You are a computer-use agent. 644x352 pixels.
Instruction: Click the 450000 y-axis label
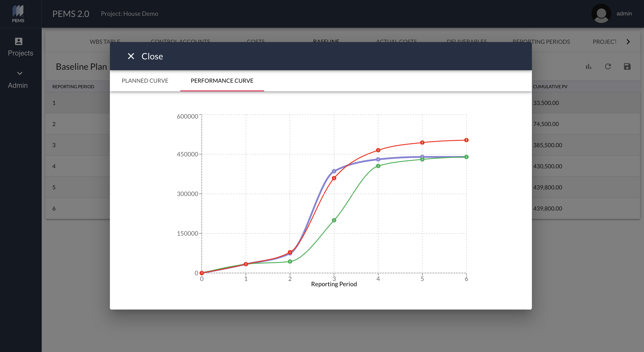coord(187,154)
